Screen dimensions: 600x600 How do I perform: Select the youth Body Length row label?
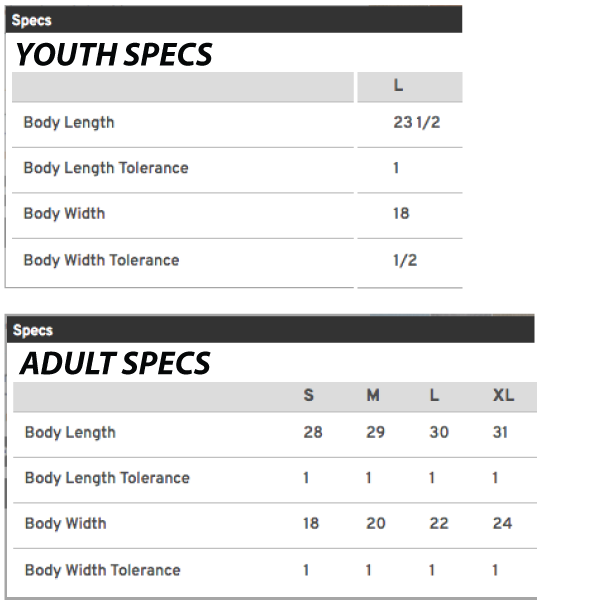(69, 122)
